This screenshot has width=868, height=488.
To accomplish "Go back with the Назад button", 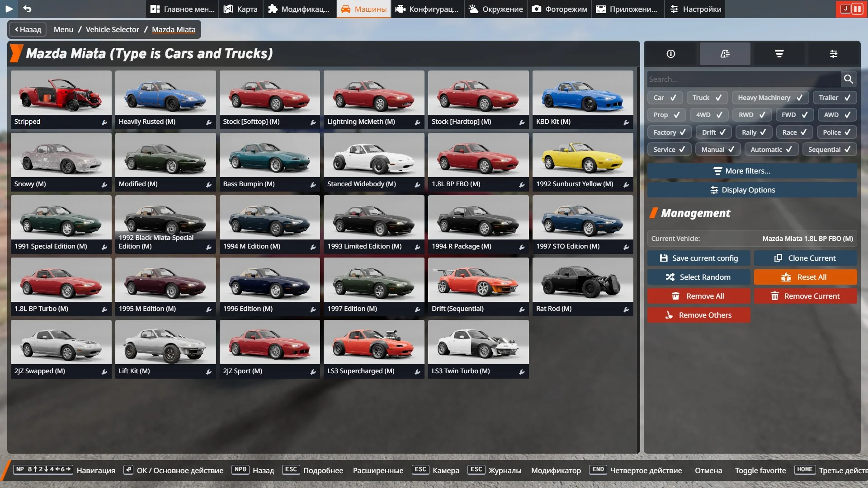I will (28, 29).
